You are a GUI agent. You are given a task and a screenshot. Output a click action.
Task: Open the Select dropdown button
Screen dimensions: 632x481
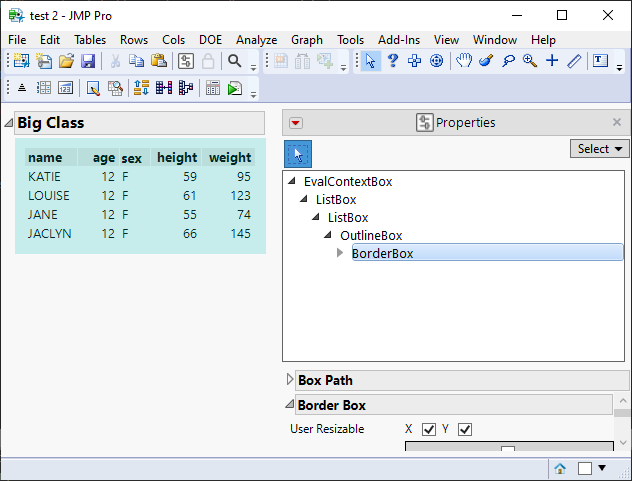tap(600, 149)
